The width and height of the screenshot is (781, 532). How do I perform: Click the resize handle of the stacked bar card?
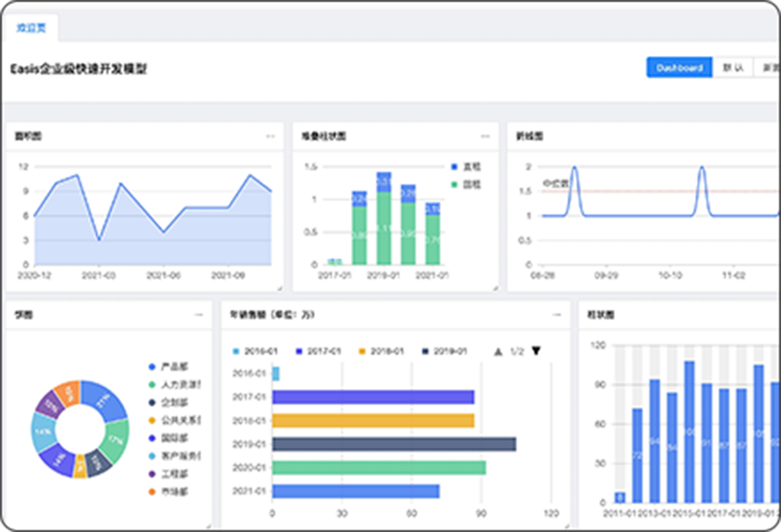(494, 287)
